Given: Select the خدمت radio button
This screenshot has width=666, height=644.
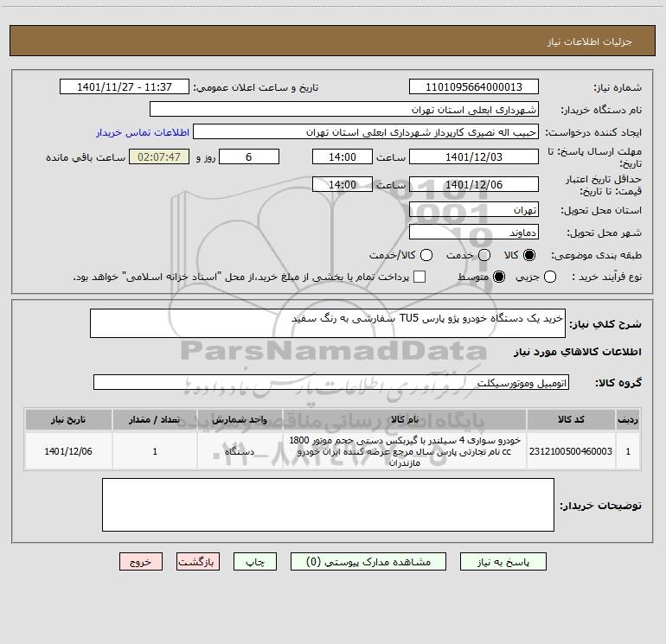Looking at the screenshot, I should pos(484,255).
